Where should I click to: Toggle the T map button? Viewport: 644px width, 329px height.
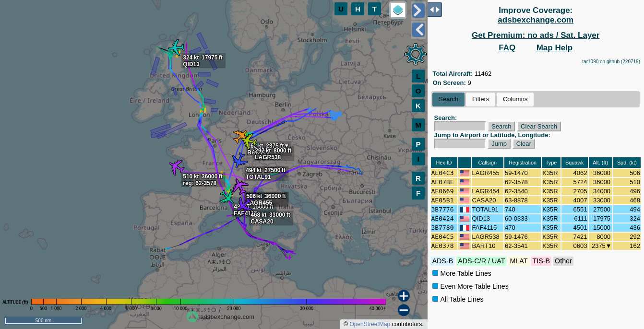click(x=374, y=9)
